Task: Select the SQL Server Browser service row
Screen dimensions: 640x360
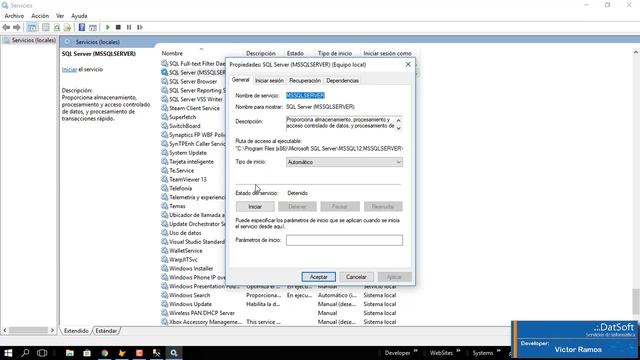Action: [193, 82]
